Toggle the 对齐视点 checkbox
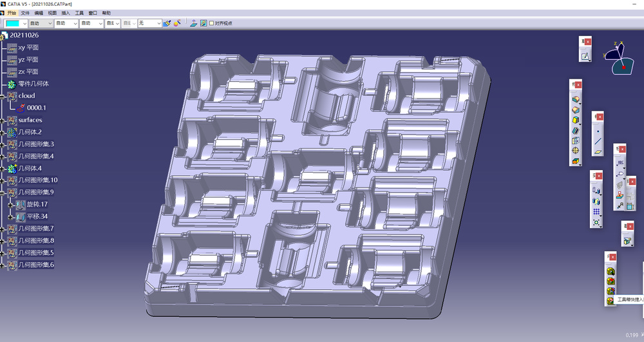 [211, 23]
